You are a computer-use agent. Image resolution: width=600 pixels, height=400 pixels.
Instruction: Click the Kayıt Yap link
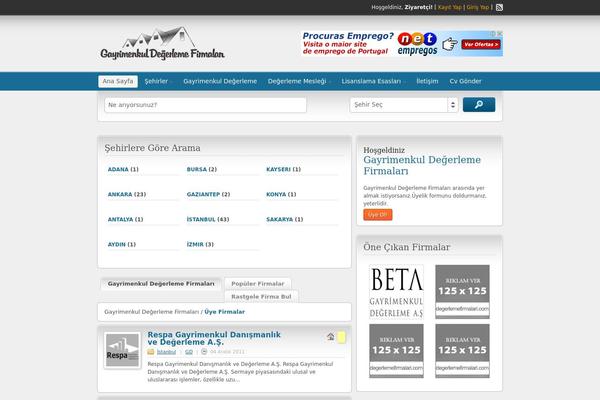click(x=450, y=7)
